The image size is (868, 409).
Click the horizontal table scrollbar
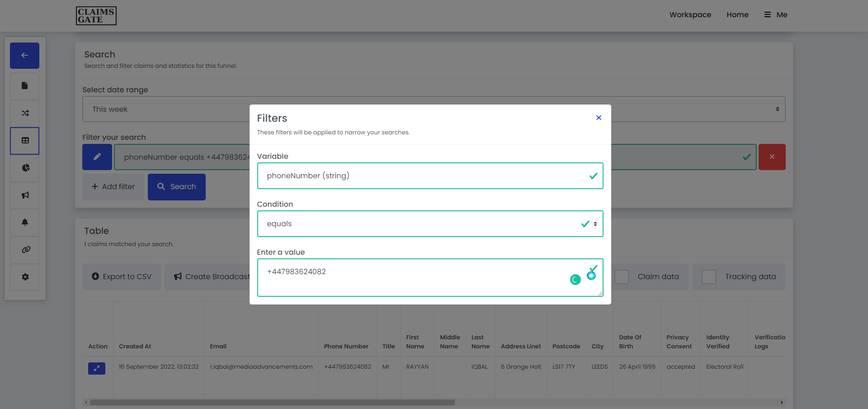[x=272, y=402]
